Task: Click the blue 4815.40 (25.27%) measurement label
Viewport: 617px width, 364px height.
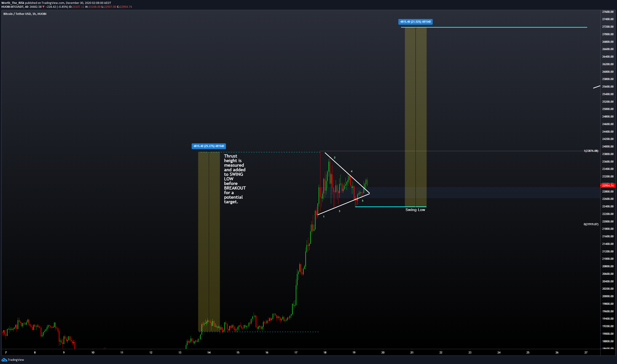Action: (x=209, y=146)
